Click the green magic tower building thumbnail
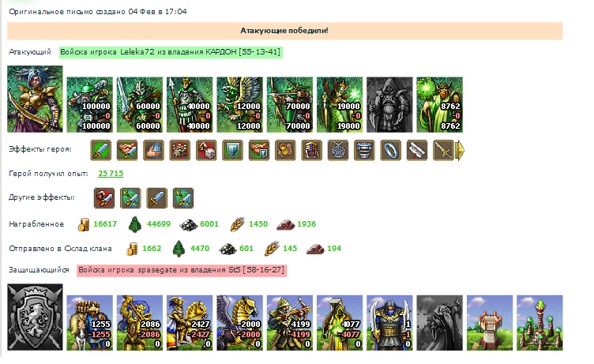 tap(539, 323)
